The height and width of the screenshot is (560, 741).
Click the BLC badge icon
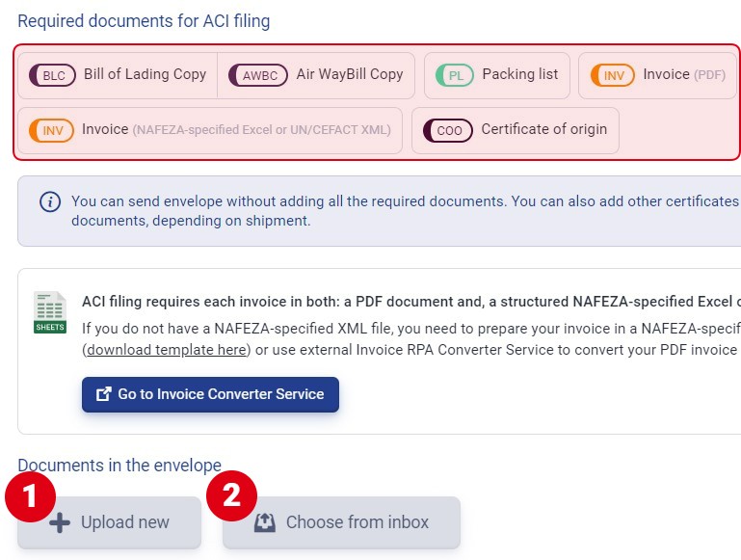coord(52,75)
